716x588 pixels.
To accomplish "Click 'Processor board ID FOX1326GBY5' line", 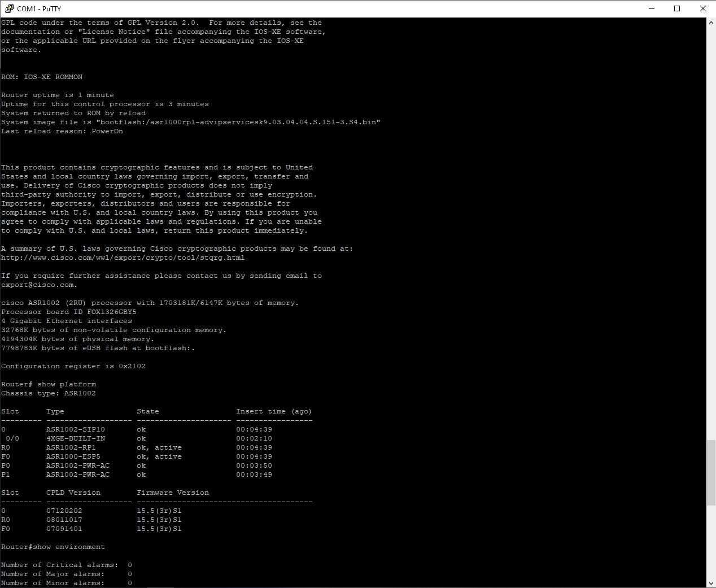I will (x=69, y=312).
